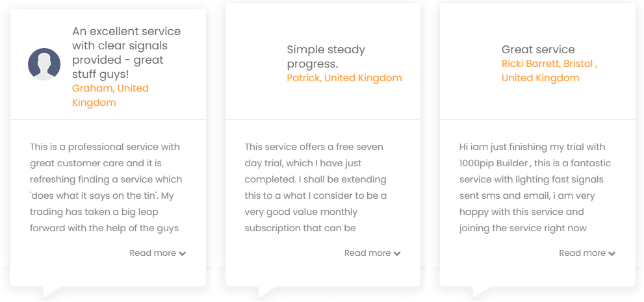Click the chevron arrow in Ricki Barrett's card

[x=612, y=253]
